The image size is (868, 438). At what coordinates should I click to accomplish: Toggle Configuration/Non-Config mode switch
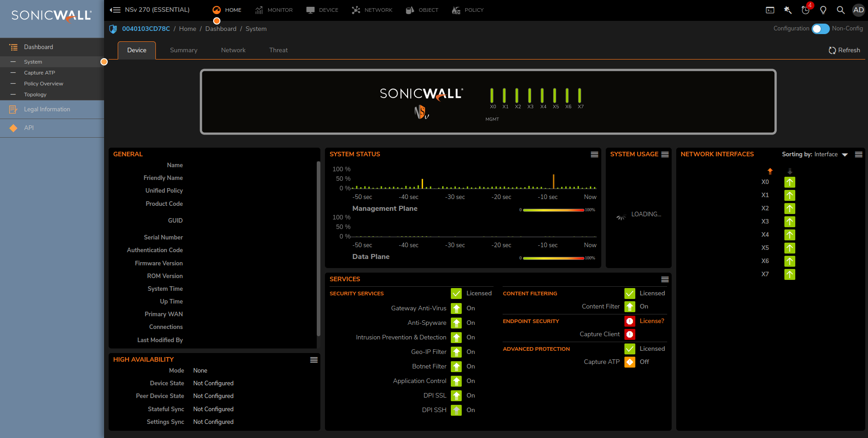(x=820, y=29)
